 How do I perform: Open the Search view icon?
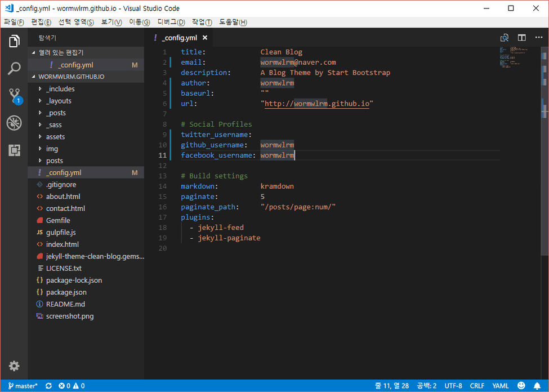pos(14,69)
